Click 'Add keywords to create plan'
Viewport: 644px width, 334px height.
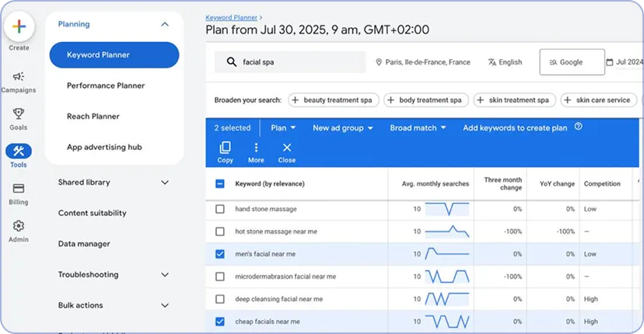515,128
